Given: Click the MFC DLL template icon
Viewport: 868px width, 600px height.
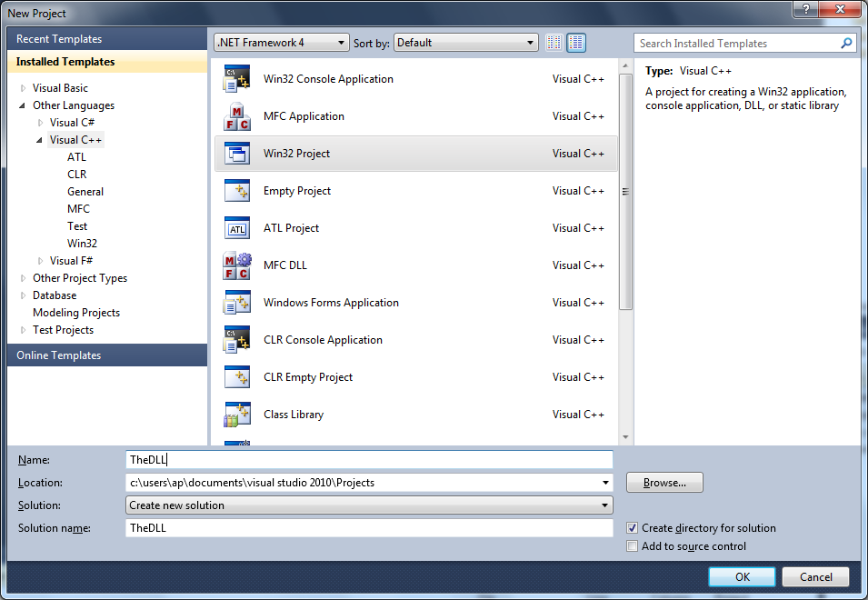Looking at the screenshot, I should 237,265.
